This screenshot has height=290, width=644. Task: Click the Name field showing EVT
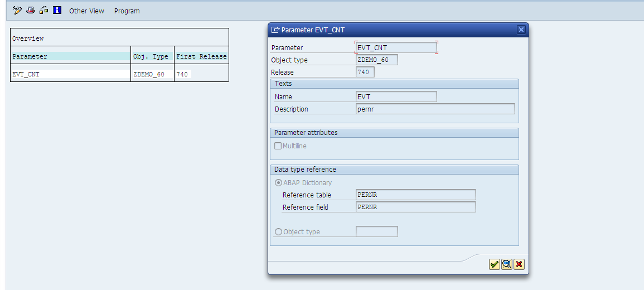coord(396,96)
